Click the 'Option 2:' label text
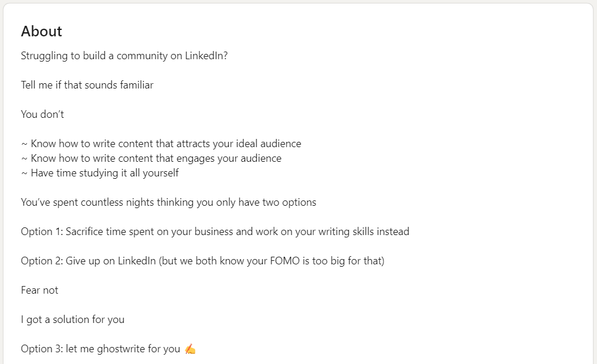Image resolution: width=597 pixels, height=364 pixels. [42, 261]
